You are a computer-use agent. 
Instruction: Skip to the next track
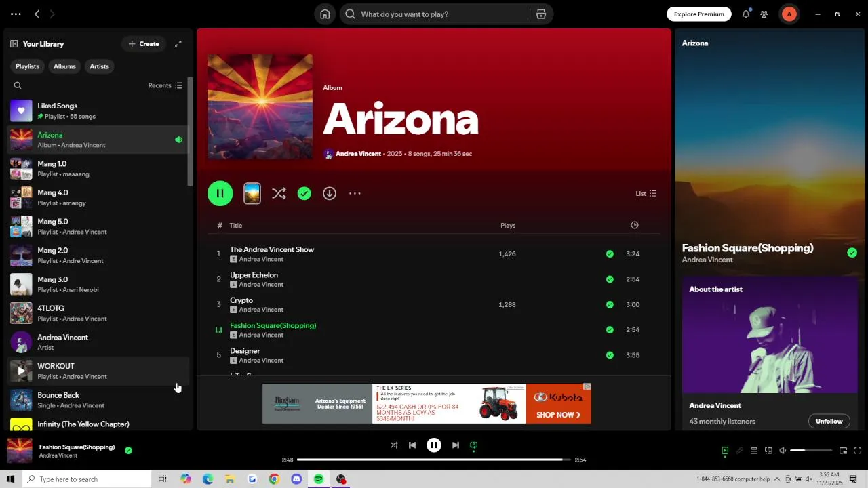pyautogui.click(x=456, y=445)
